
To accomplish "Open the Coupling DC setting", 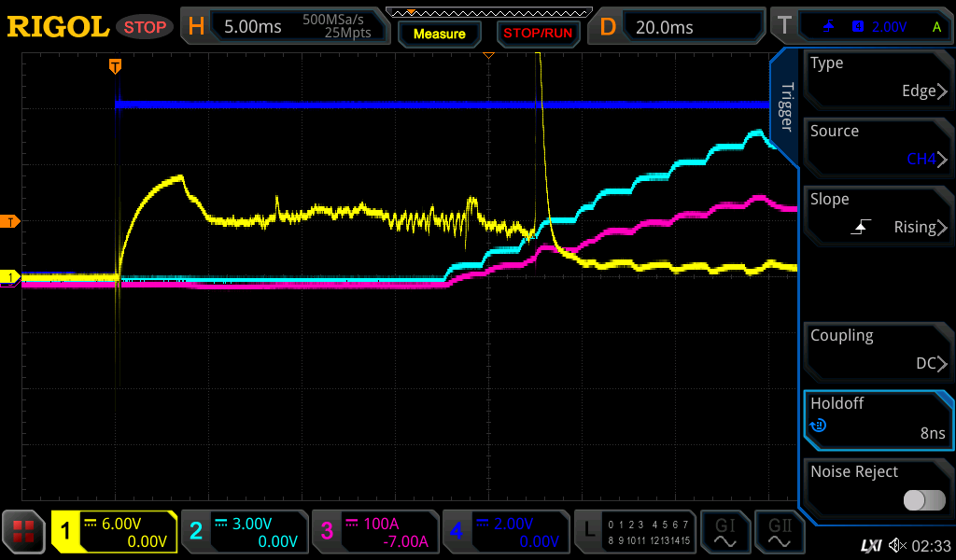I will point(878,350).
